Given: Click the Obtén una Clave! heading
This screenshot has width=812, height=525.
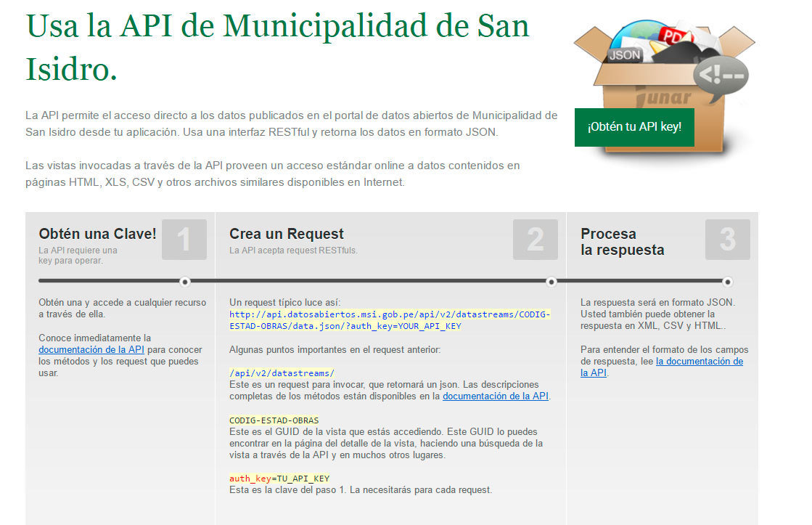Looking at the screenshot, I should click(x=97, y=234).
